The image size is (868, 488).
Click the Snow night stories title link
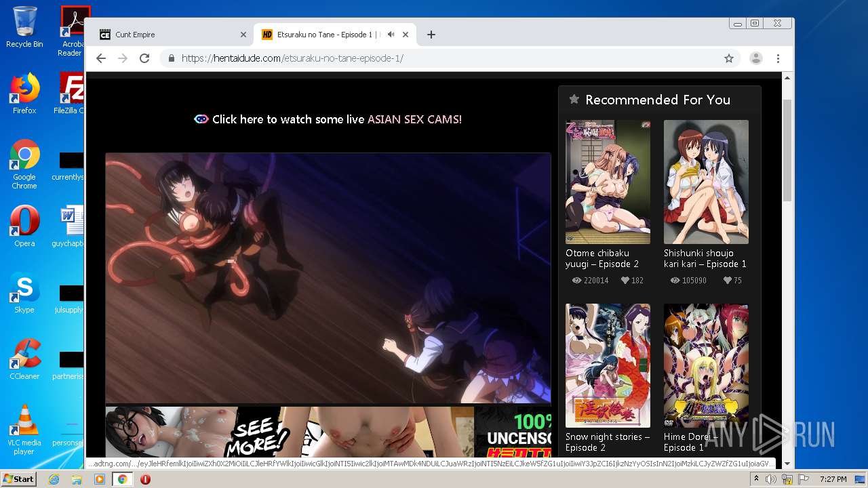coord(608,442)
